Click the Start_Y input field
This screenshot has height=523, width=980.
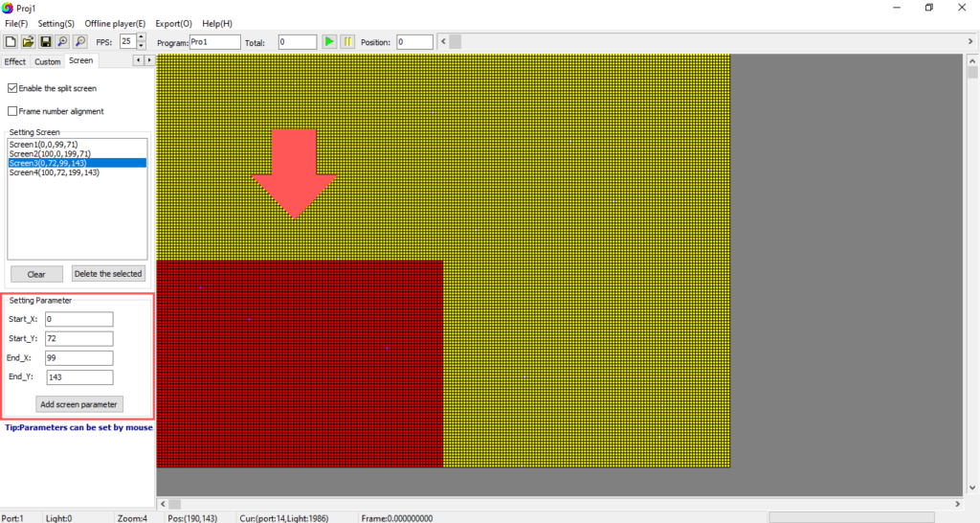point(79,338)
